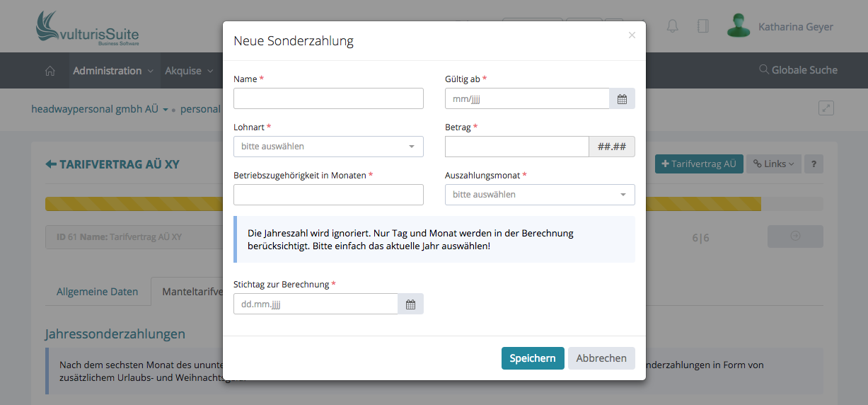Click the Globale Suche search icon
This screenshot has width=868, height=405.
763,70
